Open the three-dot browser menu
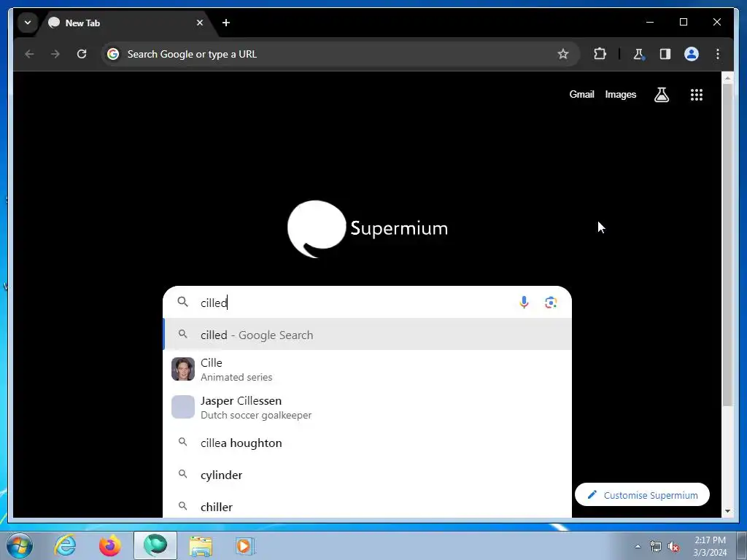This screenshot has height=560, width=747. pyautogui.click(x=718, y=54)
